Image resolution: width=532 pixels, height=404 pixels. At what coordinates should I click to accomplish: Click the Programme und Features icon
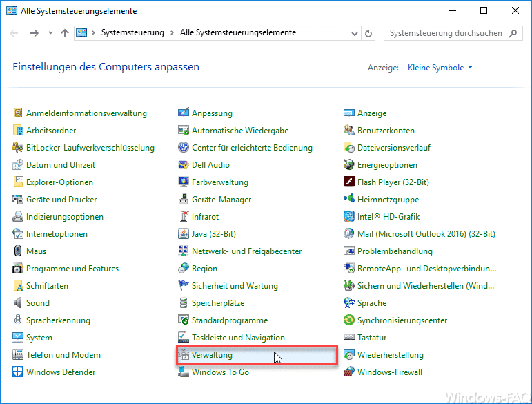(x=18, y=268)
